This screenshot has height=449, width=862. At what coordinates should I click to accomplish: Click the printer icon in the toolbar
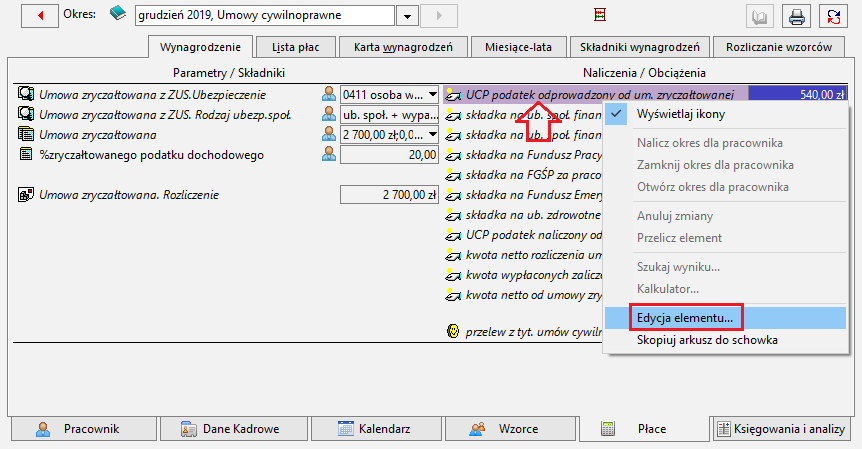(x=797, y=16)
